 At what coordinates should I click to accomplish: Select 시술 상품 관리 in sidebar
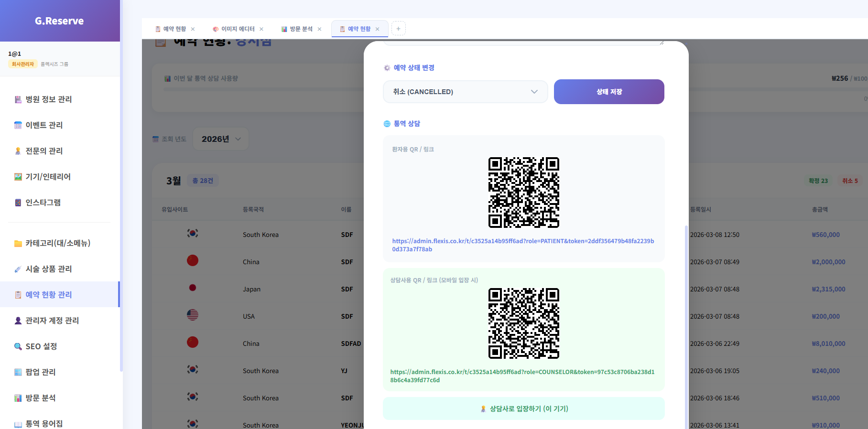[x=48, y=269]
